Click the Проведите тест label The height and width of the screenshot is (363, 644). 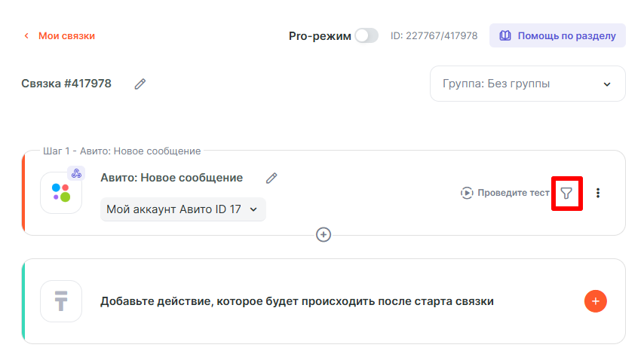coord(514,193)
